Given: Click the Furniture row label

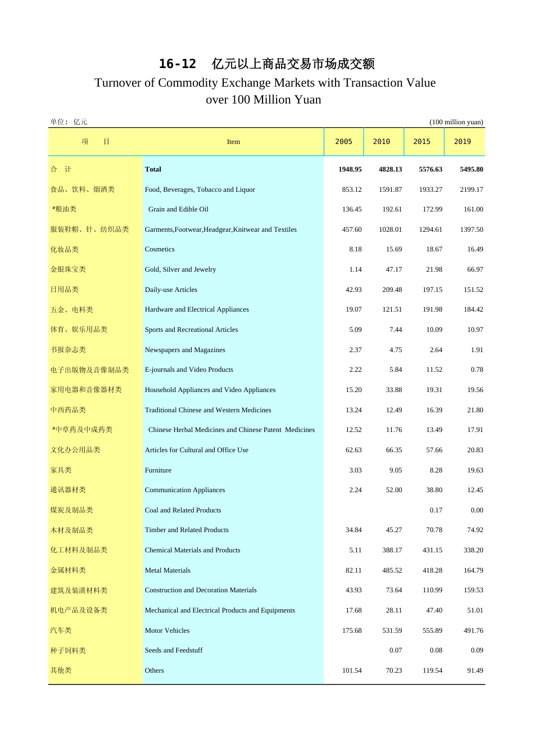Looking at the screenshot, I should tap(158, 470).
